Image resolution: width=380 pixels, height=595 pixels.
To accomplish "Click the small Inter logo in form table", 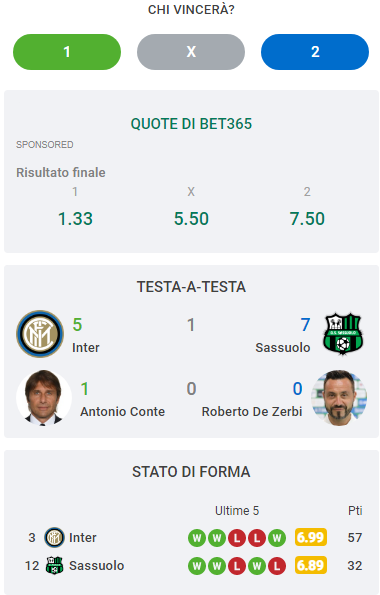I will [54, 537].
